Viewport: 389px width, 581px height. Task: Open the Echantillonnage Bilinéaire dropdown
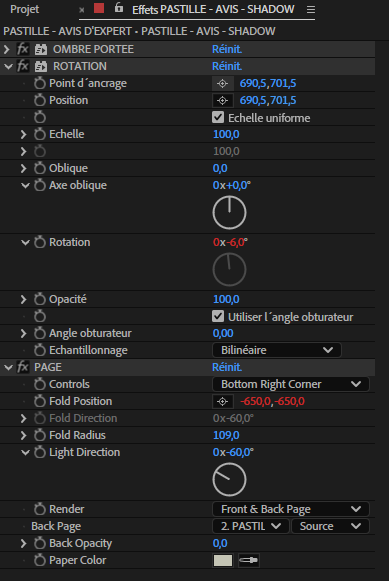coord(277,350)
